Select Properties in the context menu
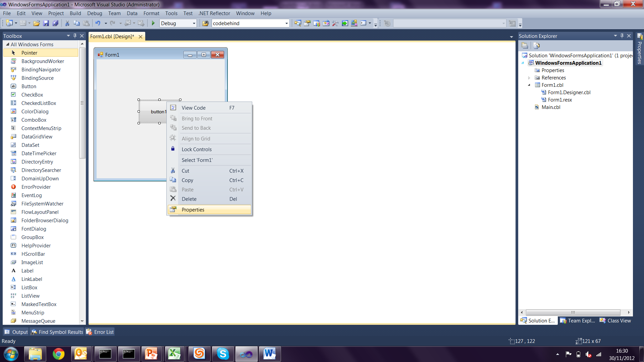 point(193,210)
